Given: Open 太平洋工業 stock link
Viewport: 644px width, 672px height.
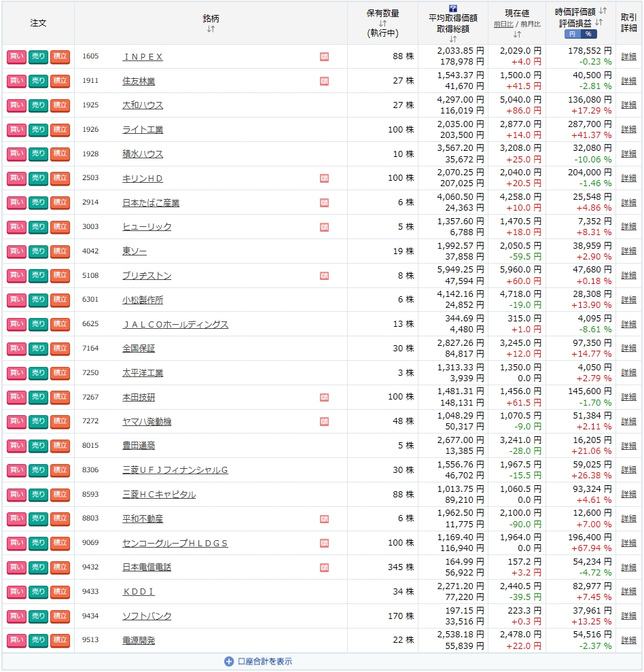Looking at the screenshot, I should (143, 373).
